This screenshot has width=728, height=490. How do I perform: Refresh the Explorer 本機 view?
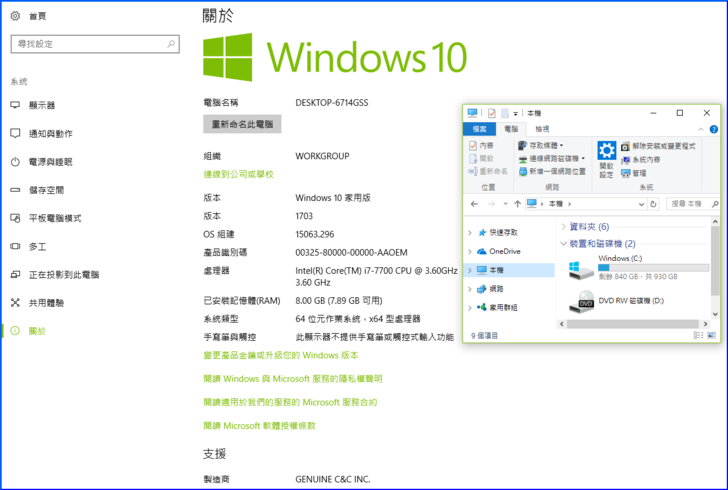point(653,204)
